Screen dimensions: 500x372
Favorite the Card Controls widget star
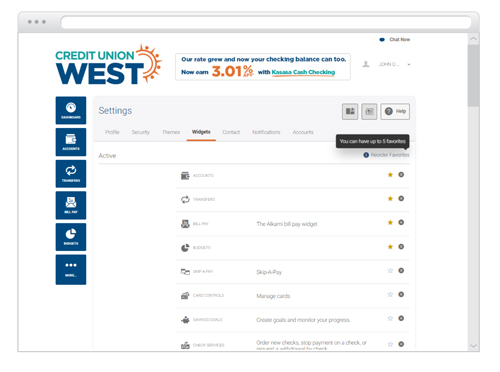point(390,294)
